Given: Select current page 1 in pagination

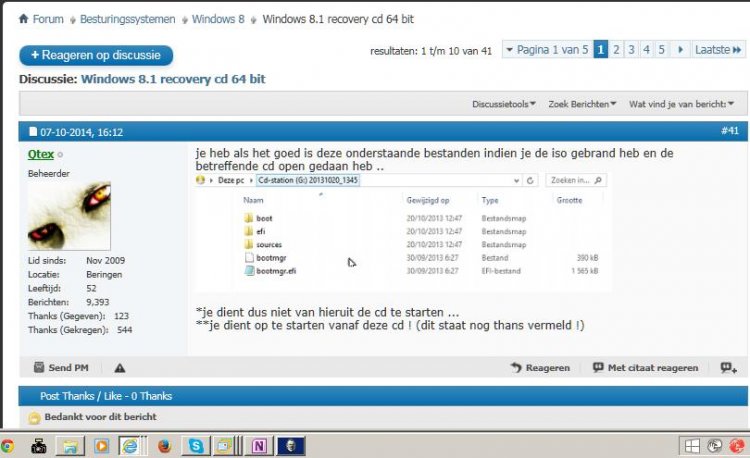Looking at the screenshot, I should pos(601,49).
